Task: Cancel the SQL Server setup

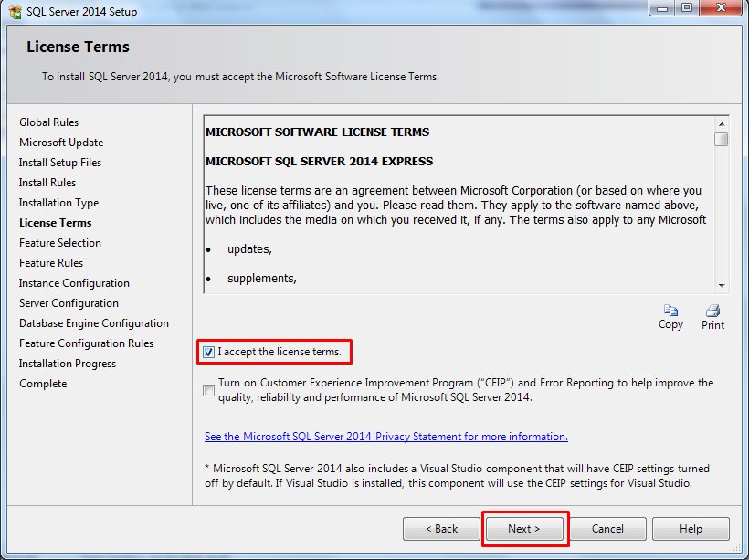Action: (x=607, y=529)
